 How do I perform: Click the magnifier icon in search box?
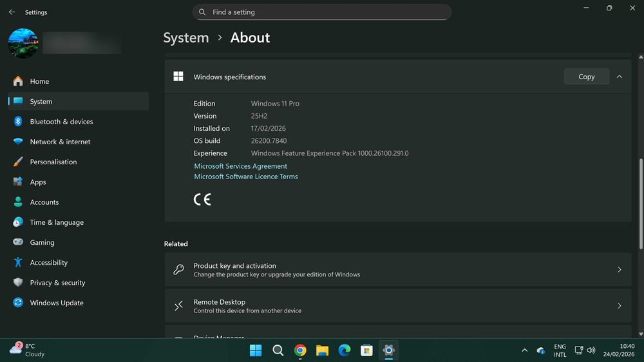[x=202, y=12]
